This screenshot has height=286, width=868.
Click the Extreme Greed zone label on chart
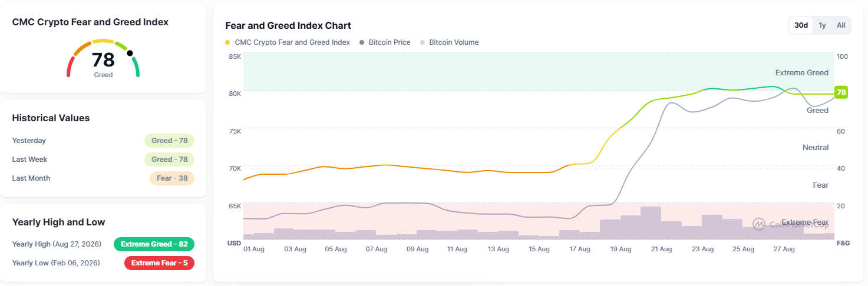[801, 73]
